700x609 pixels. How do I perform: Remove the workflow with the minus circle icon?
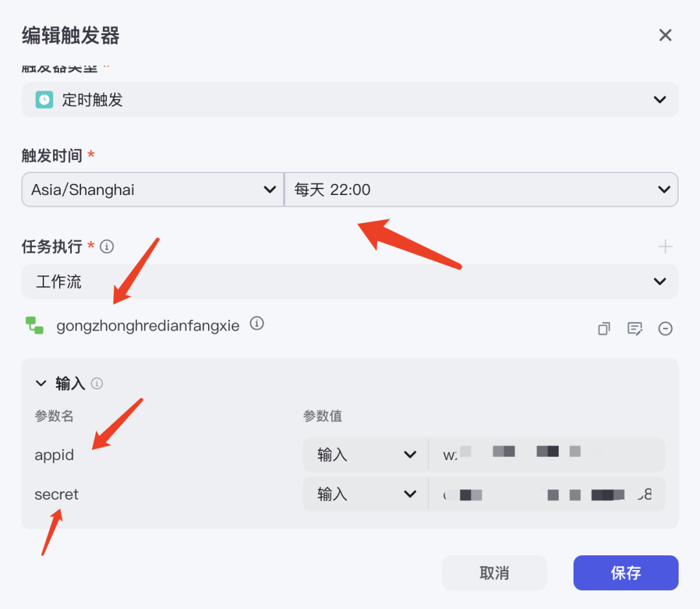pos(665,329)
